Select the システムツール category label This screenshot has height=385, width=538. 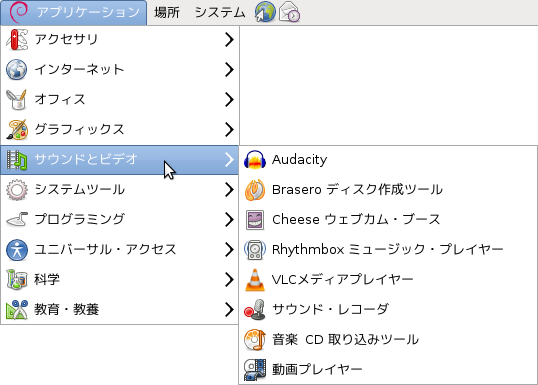(x=80, y=189)
